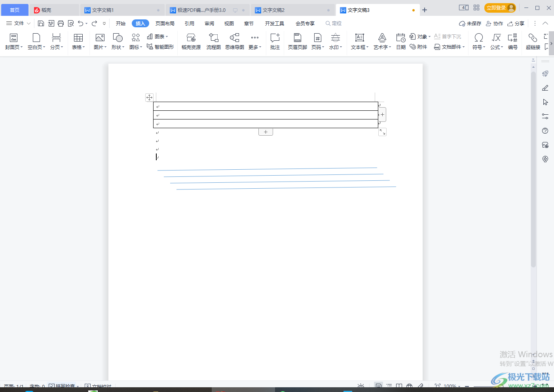Click the 立即登录 login button
The image size is (554, 392).
point(500,8)
